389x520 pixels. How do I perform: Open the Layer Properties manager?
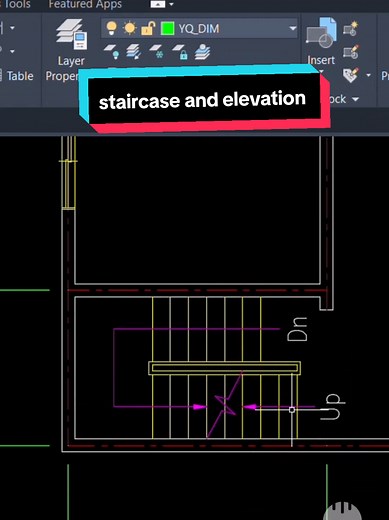pos(71,48)
